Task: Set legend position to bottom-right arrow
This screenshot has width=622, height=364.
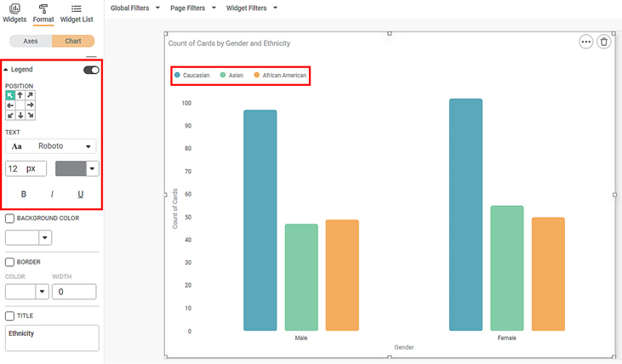Action: (31, 115)
